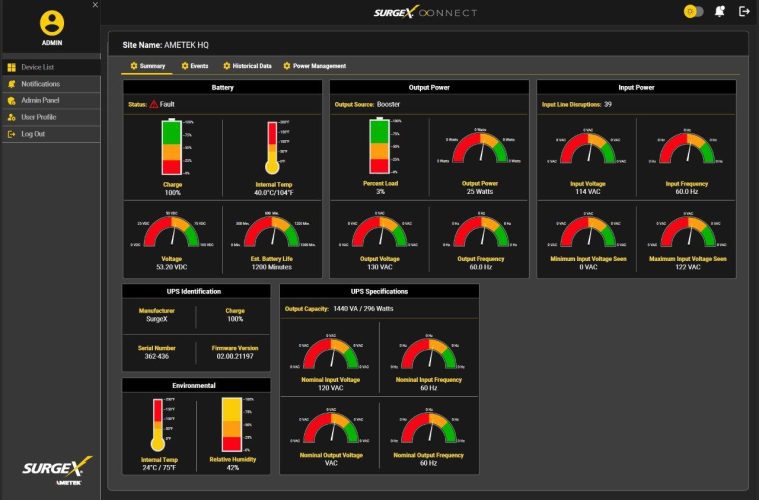Click the Input Voltage gauge
The height and width of the screenshot is (500, 759).
click(588, 147)
